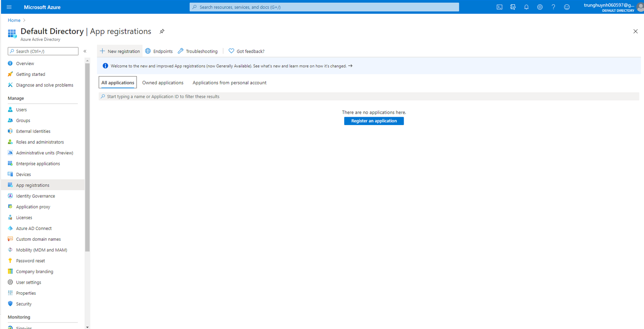Click the Users person icon
Screen dimensions: 644x329
(10, 110)
